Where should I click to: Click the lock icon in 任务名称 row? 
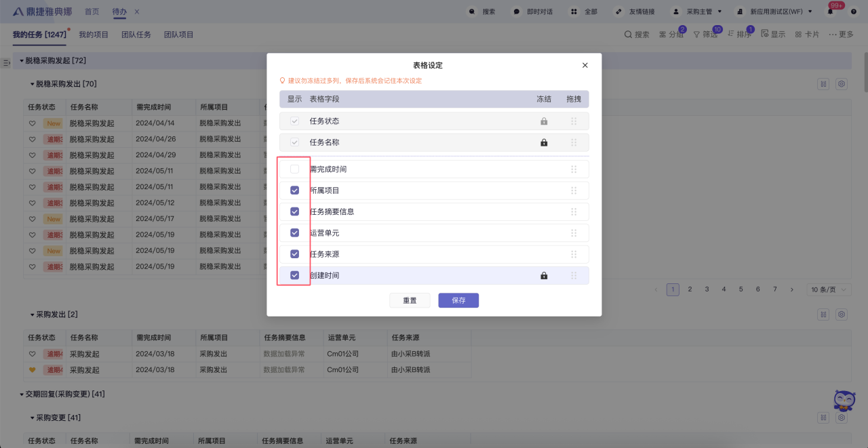point(543,143)
